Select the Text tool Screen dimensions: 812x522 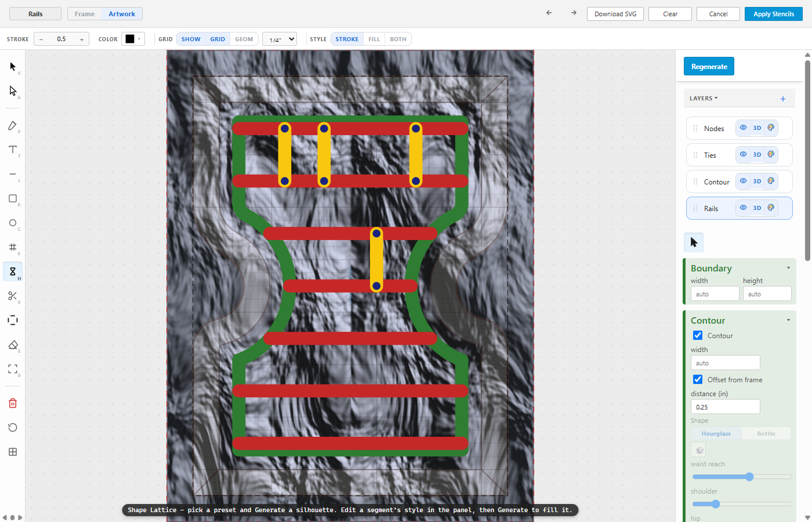13,150
